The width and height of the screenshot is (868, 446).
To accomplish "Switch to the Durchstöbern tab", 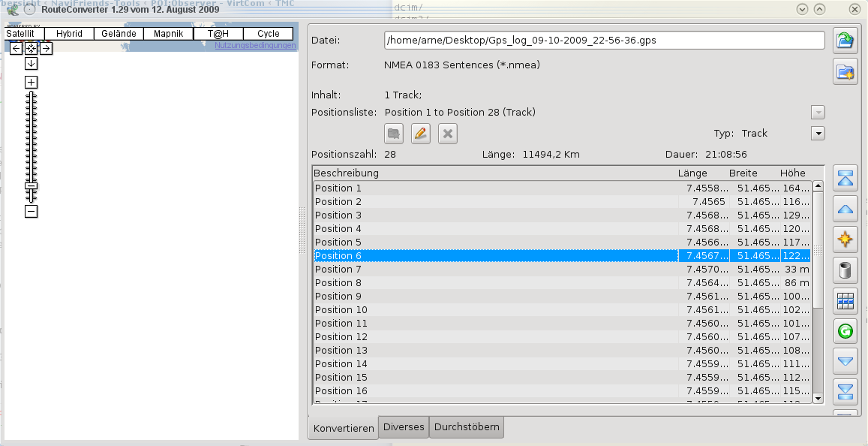I will [x=466, y=427].
